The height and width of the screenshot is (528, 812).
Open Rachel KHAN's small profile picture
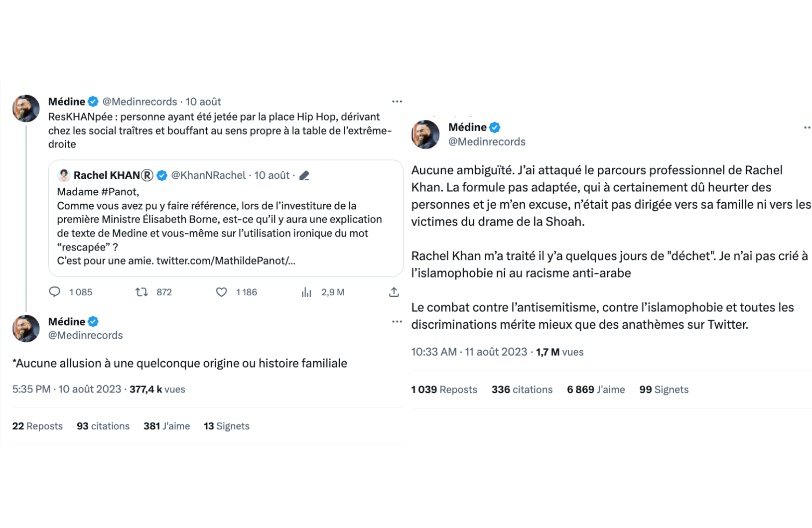pyautogui.click(x=64, y=175)
